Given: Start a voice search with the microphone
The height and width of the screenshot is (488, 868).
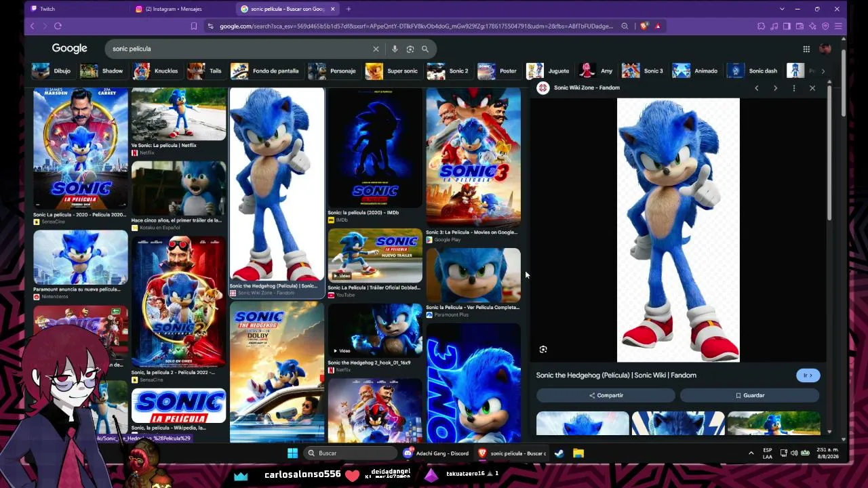Looking at the screenshot, I should pyautogui.click(x=395, y=49).
